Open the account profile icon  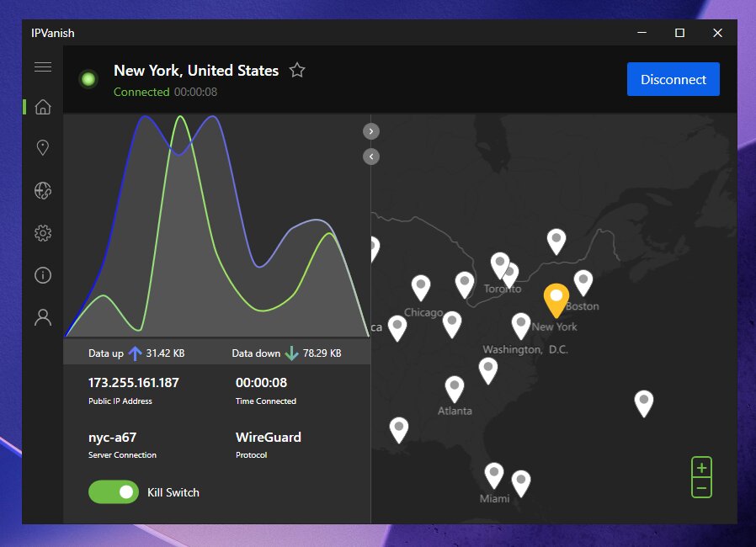(x=43, y=317)
